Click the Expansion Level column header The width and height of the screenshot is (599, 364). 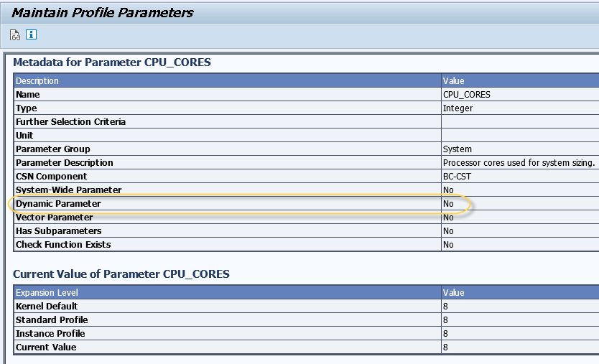[47, 293]
